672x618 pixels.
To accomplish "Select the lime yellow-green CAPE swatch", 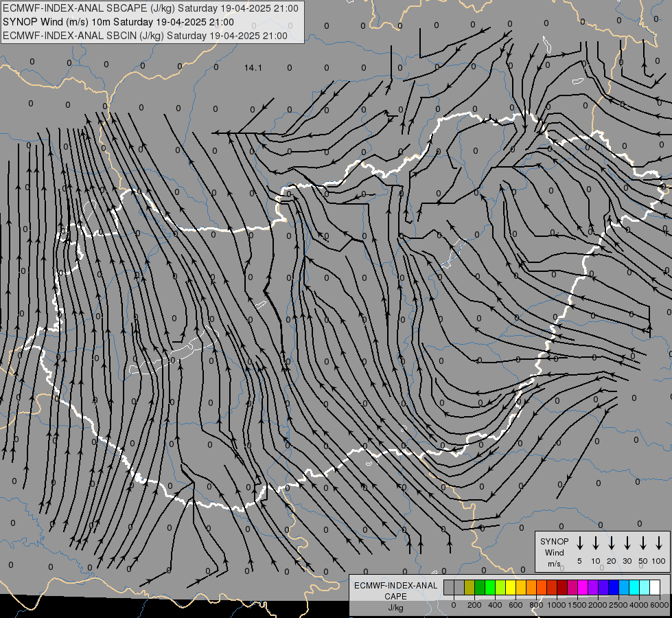I will [x=500, y=587].
